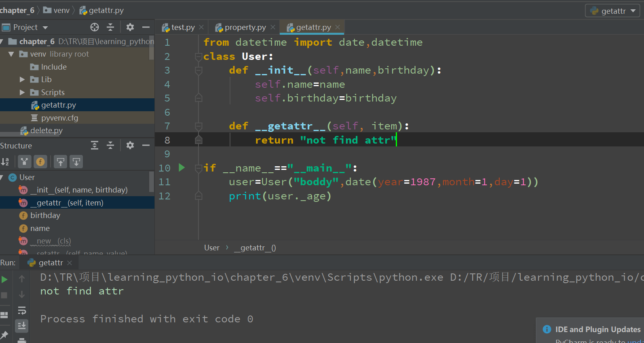Open the getattr run configuration dropdown
The width and height of the screenshot is (644, 343).
pos(612,11)
